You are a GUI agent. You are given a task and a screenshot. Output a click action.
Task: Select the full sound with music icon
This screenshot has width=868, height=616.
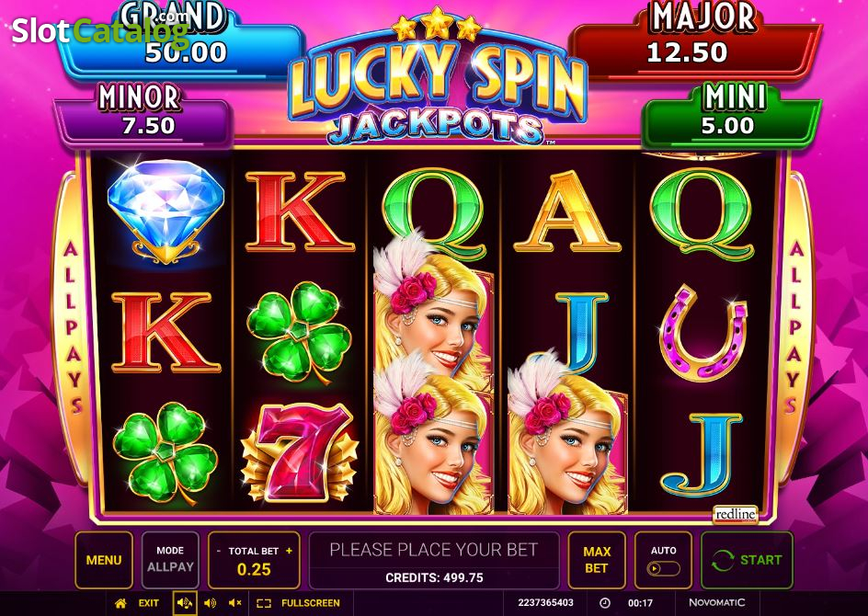click(x=184, y=603)
